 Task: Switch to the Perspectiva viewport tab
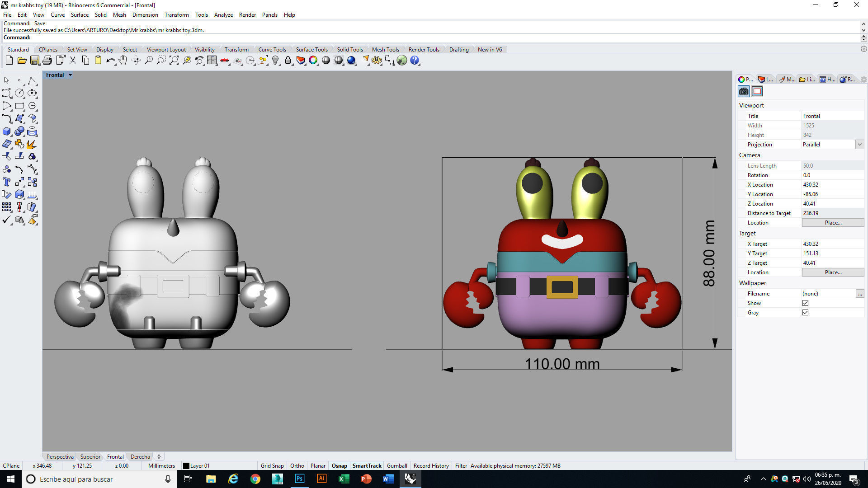click(x=60, y=457)
